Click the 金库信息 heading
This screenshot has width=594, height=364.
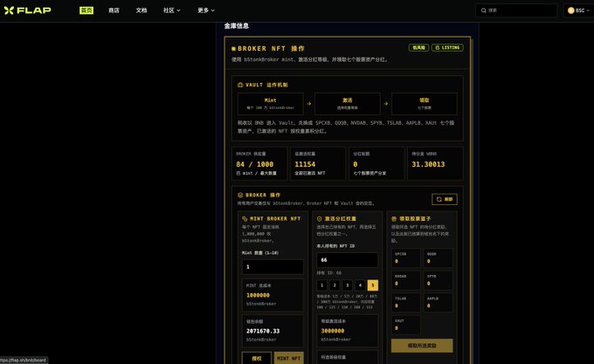(237, 25)
